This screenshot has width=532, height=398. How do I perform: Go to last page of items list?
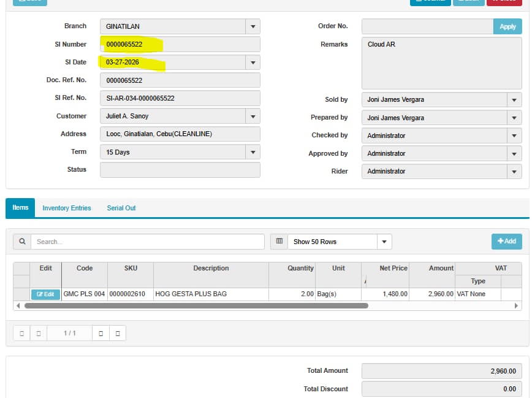tap(118, 333)
